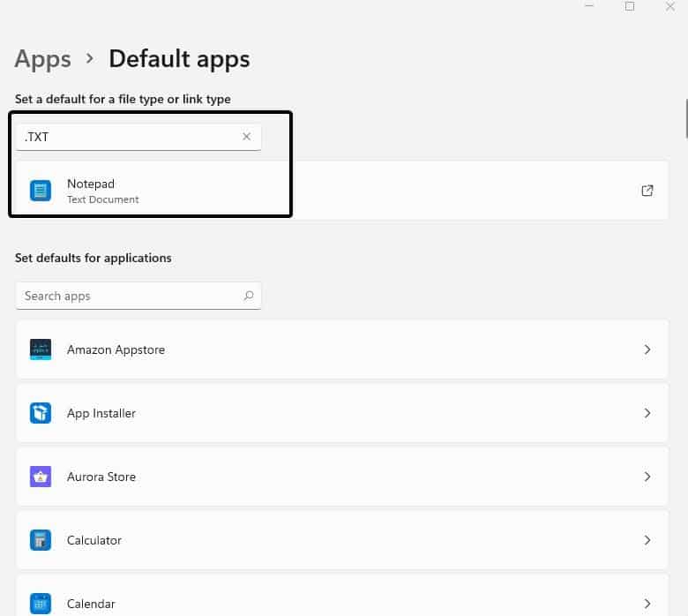Select the Amazon Appstore label
This screenshot has height=616, width=688.
point(116,350)
